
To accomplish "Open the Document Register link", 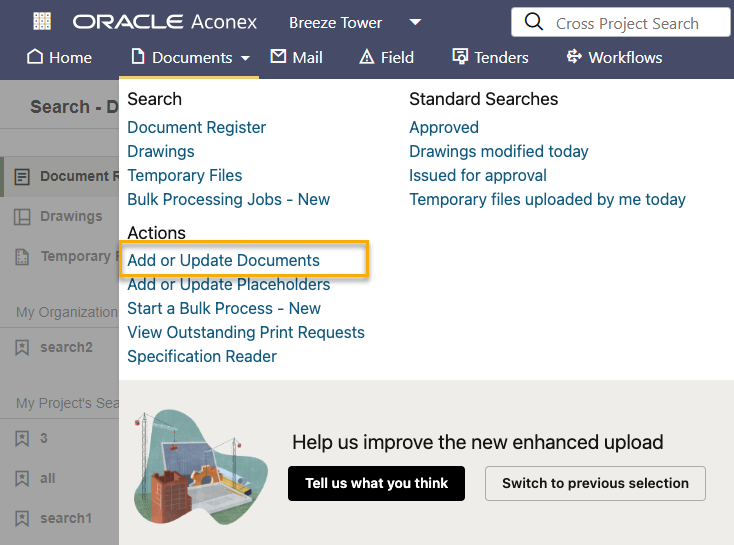I will click(196, 127).
